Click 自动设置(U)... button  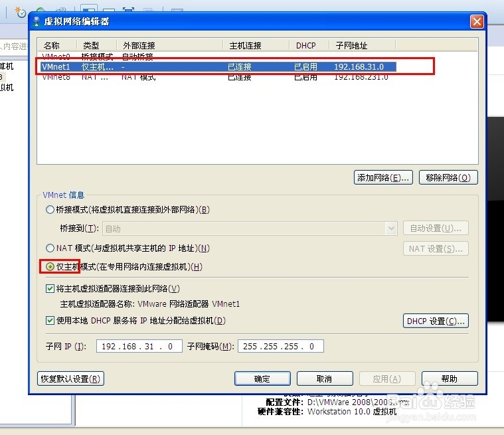(x=436, y=228)
